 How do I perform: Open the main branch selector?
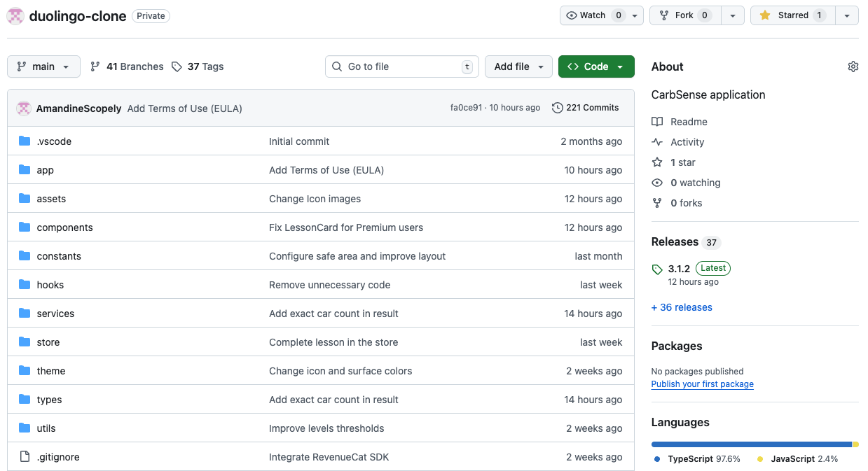click(43, 66)
